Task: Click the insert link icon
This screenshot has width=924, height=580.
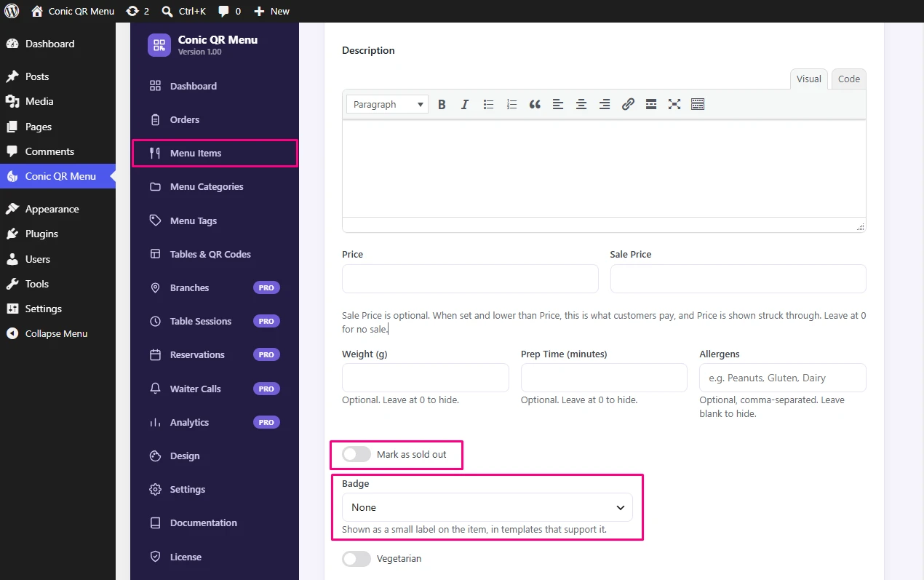Action: click(628, 104)
